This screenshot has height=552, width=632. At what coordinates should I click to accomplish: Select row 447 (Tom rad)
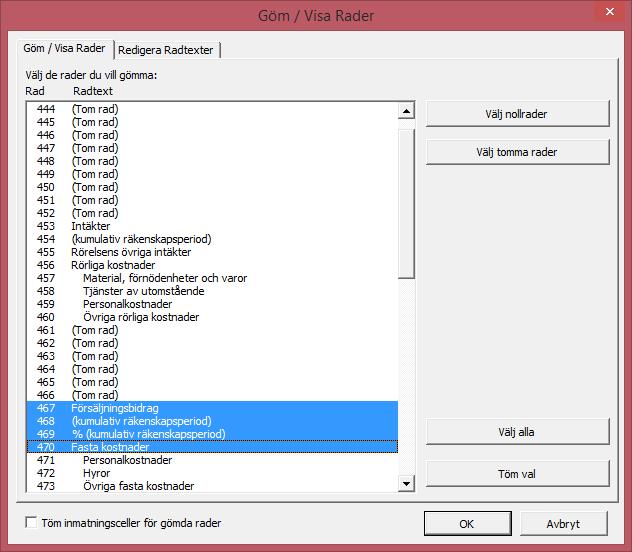[212, 148]
